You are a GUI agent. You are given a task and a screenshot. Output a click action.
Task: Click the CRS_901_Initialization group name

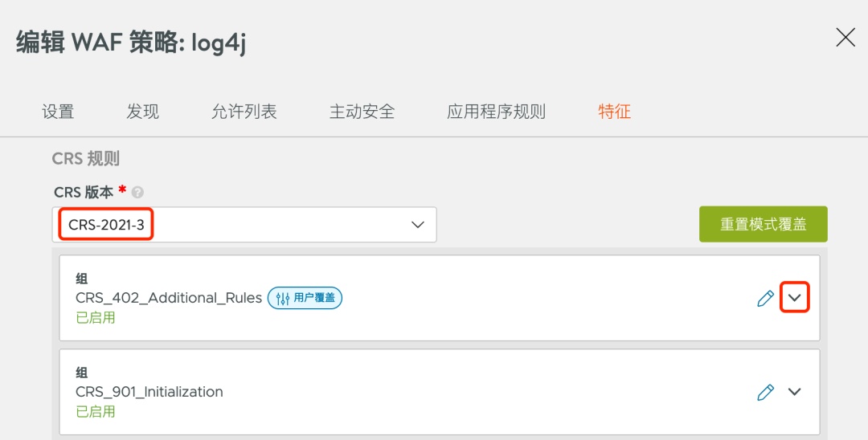[x=149, y=392]
